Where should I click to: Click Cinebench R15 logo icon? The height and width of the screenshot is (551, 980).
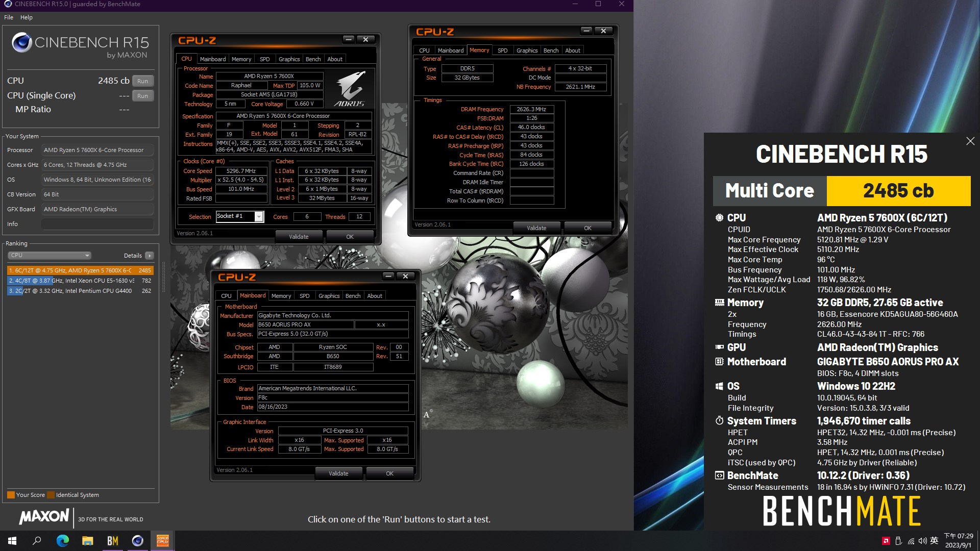point(22,42)
